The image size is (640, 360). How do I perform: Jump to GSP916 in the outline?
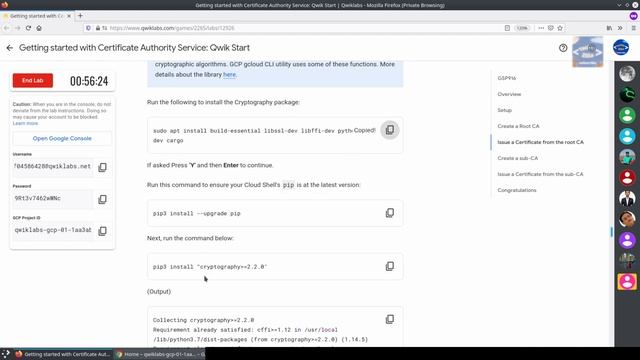click(x=507, y=78)
